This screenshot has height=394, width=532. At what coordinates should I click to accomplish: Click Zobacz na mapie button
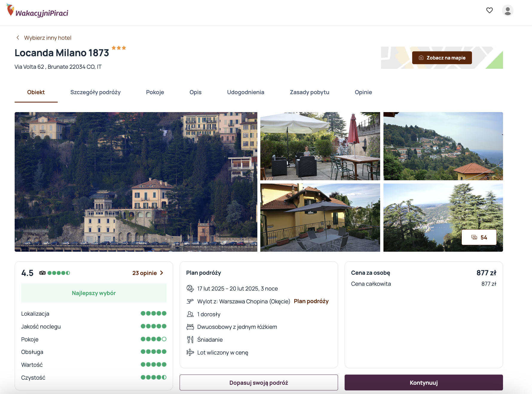click(x=442, y=58)
